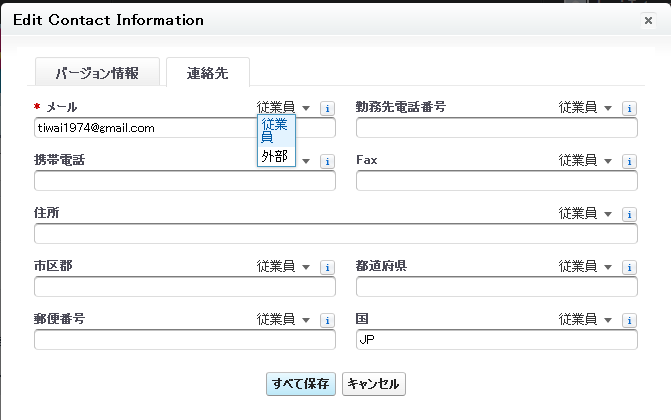
Task: Close the Edit Contact Information dialog
Action: (648, 20)
